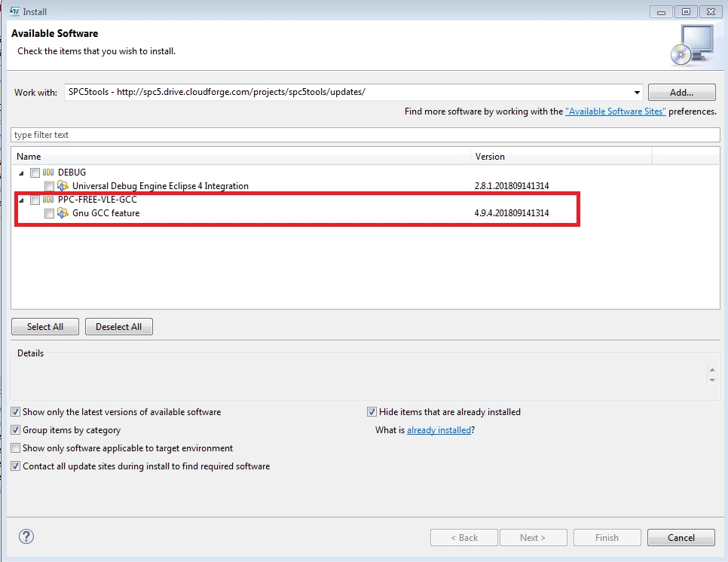Enable show only software applicable to target
The height and width of the screenshot is (562, 728).
point(16,447)
